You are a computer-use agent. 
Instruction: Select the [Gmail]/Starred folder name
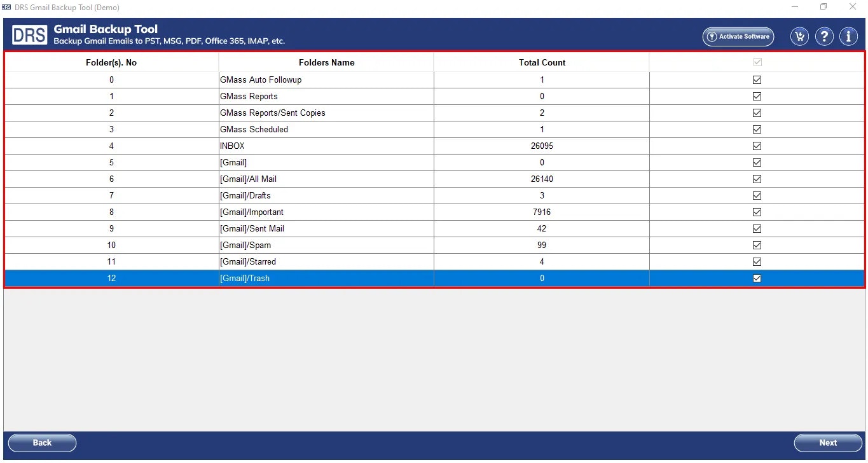pyautogui.click(x=248, y=261)
